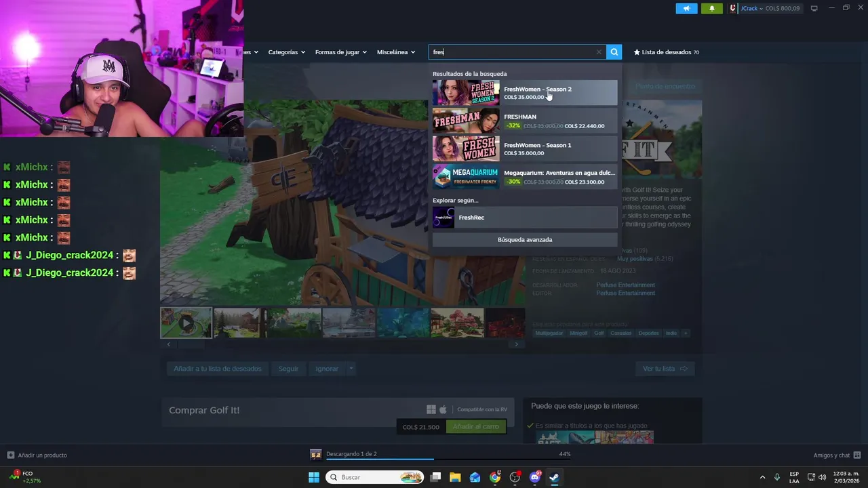Click the Steam taskbar icon
This screenshot has height=488, width=868.
(554, 477)
